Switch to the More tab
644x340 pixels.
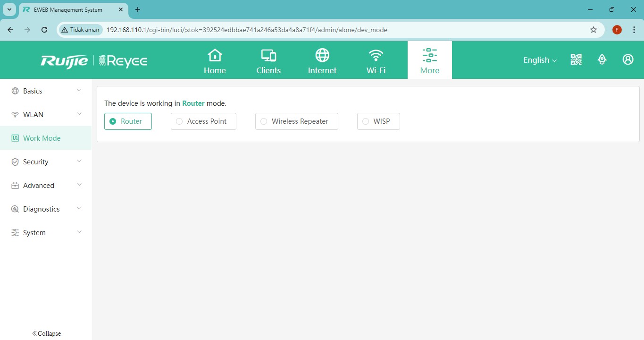coord(429,60)
